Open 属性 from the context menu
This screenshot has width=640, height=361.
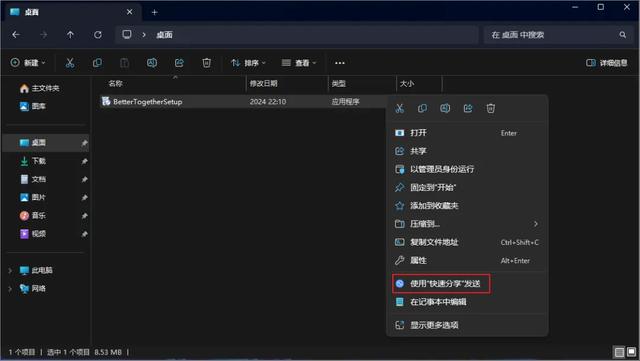point(467,260)
